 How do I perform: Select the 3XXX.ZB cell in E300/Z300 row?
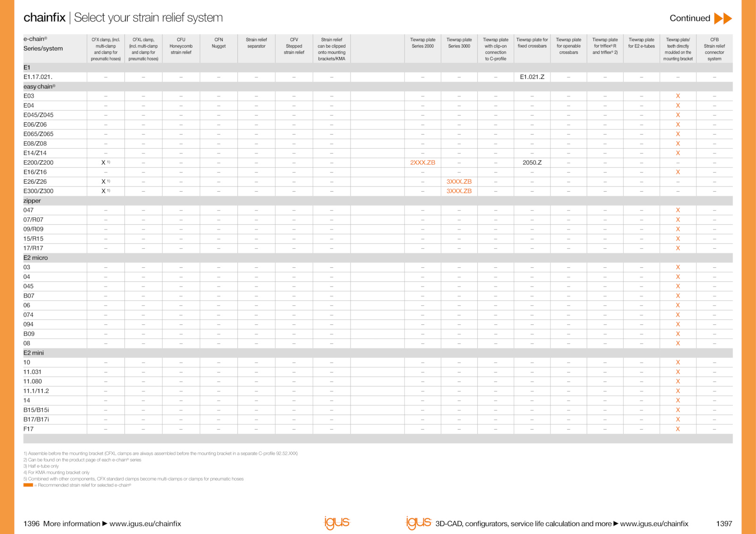coord(459,191)
